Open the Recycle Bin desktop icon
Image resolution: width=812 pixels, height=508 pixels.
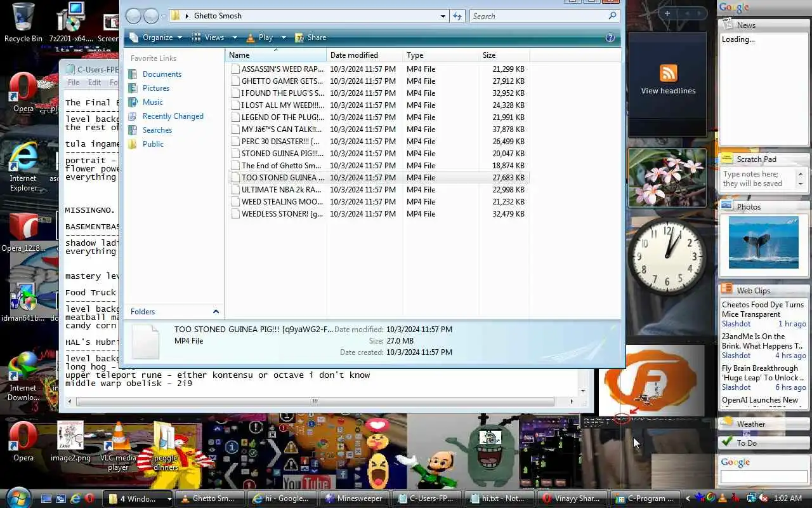(x=23, y=22)
